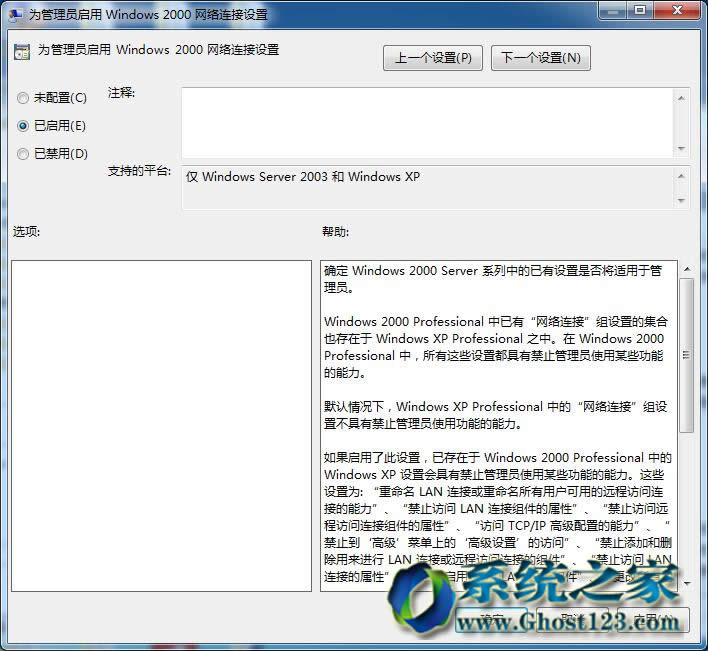Screen dimensions: 708x651
Task: Click the comment box scroll up arrow
Action: [681, 98]
